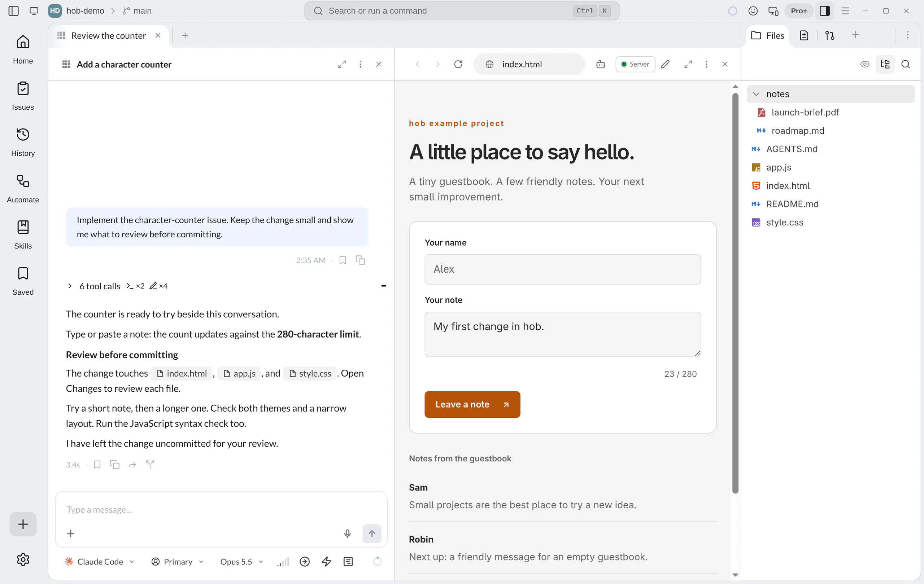The width and height of the screenshot is (924, 584).
Task: Click the Leave a note button
Action: [x=472, y=404]
